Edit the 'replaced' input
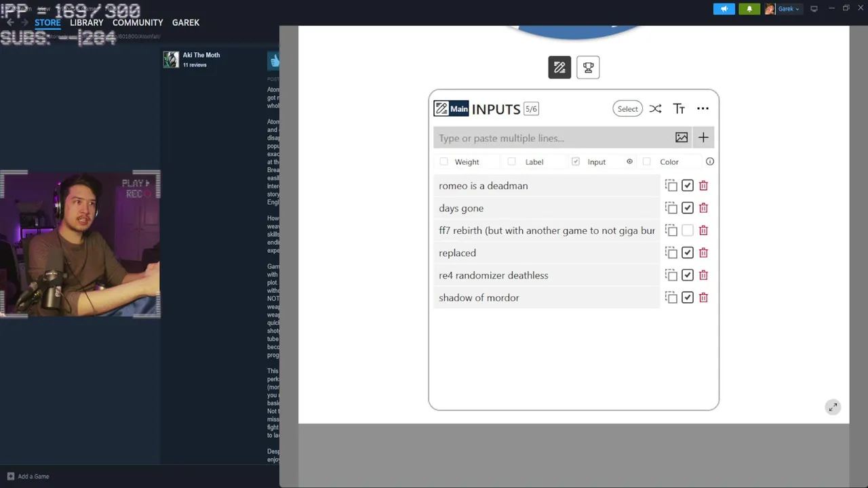The height and width of the screenshot is (488, 868). coord(547,253)
